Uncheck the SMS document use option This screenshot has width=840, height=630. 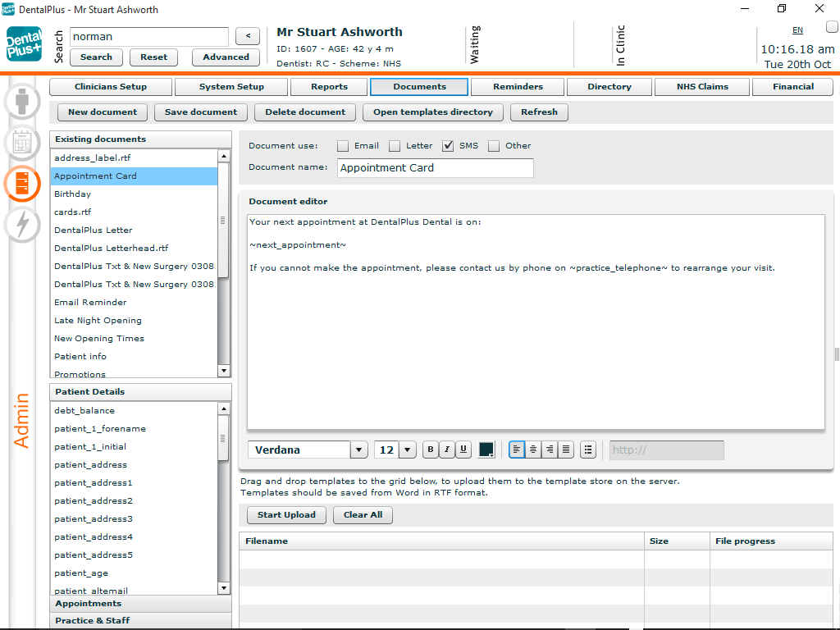(x=448, y=145)
